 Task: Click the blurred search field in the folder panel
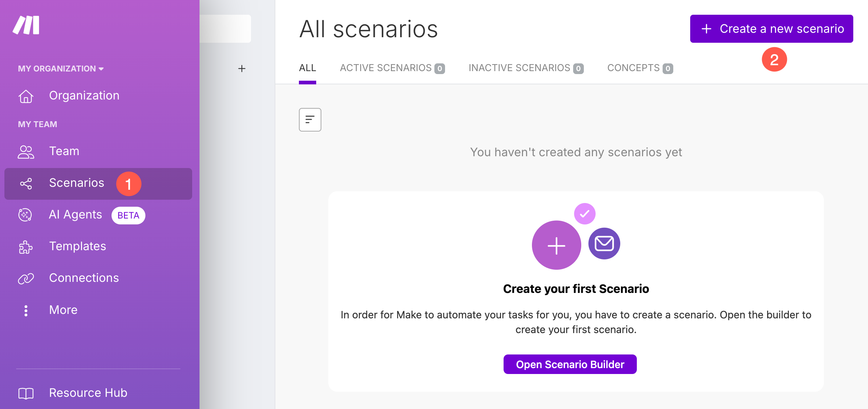pos(225,29)
